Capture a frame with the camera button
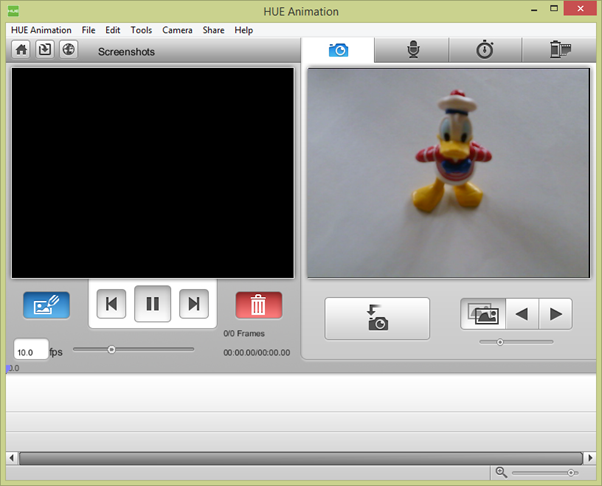This screenshot has height=486, width=602. (377, 318)
